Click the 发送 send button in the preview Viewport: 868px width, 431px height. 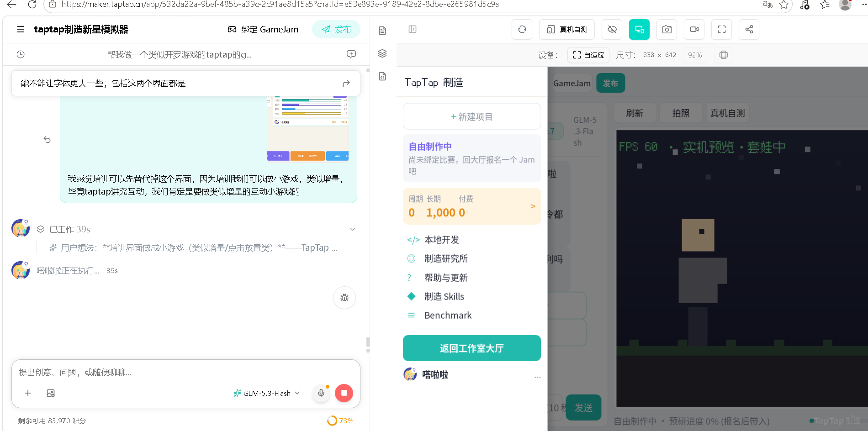click(x=583, y=407)
